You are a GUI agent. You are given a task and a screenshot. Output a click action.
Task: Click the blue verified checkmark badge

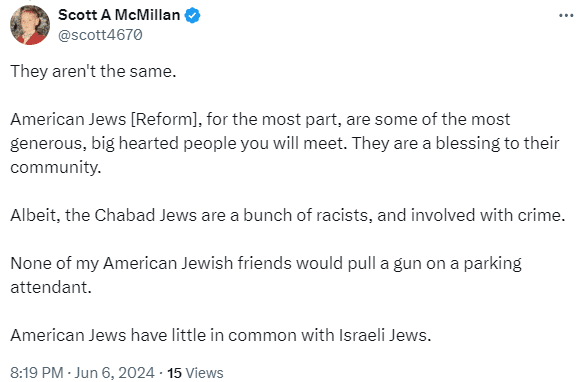[192, 16]
